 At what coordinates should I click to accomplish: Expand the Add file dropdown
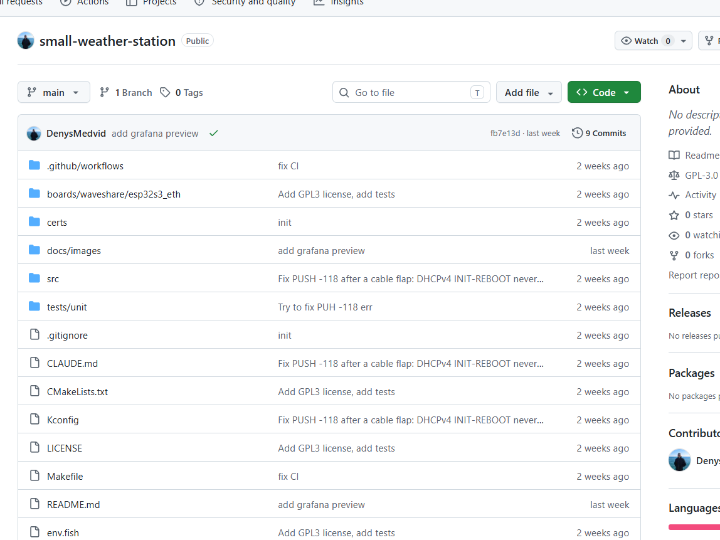tap(529, 92)
